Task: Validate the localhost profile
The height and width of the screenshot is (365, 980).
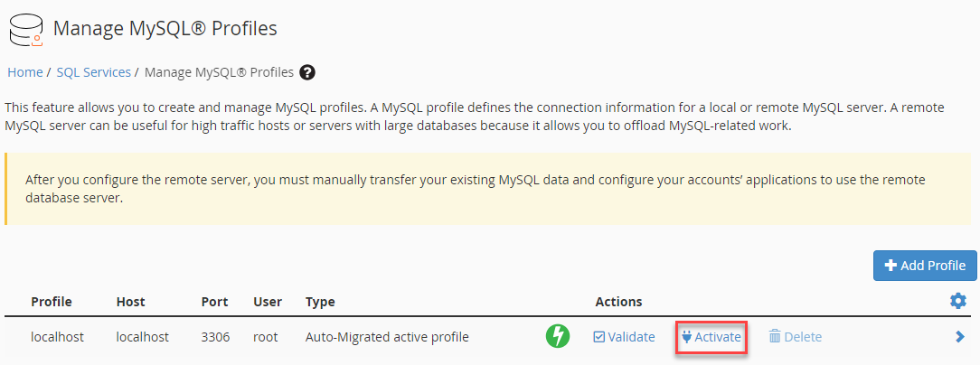Action: [624, 337]
